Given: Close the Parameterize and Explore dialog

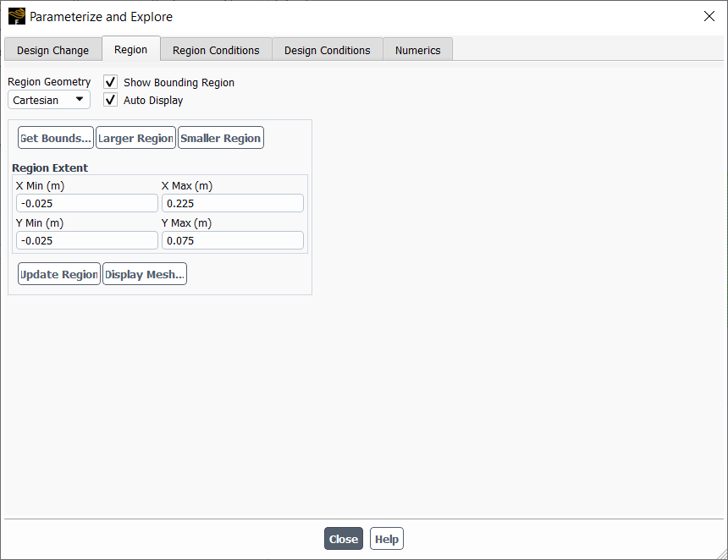Looking at the screenshot, I should point(343,538).
